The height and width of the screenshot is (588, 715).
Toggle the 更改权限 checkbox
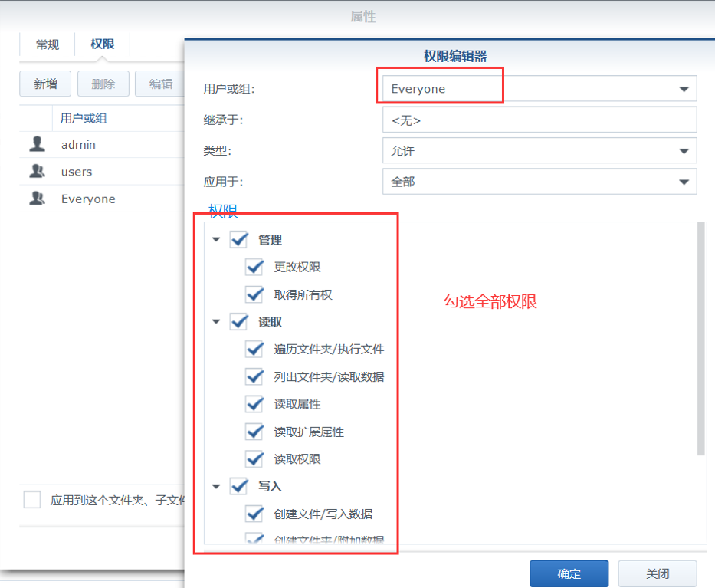(254, 267)
